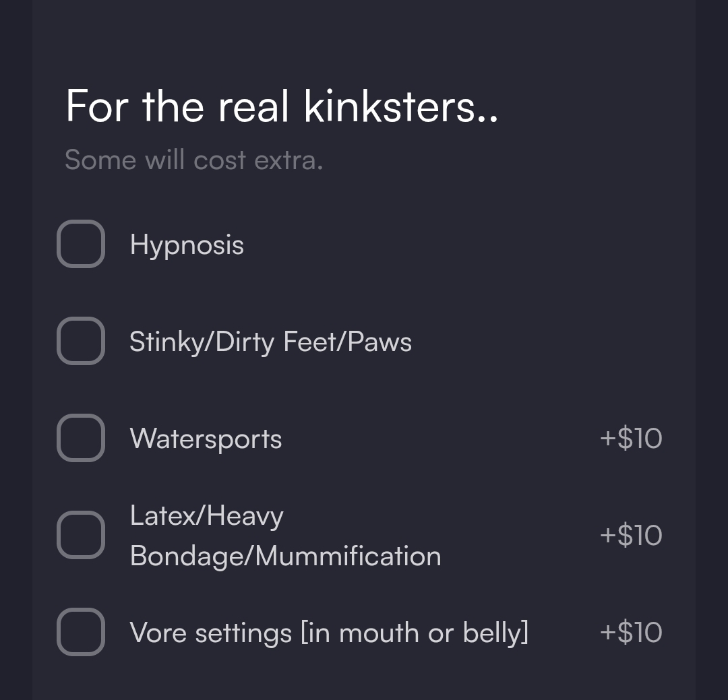Click the word "extra." in the subtitle

pos(289,160)
